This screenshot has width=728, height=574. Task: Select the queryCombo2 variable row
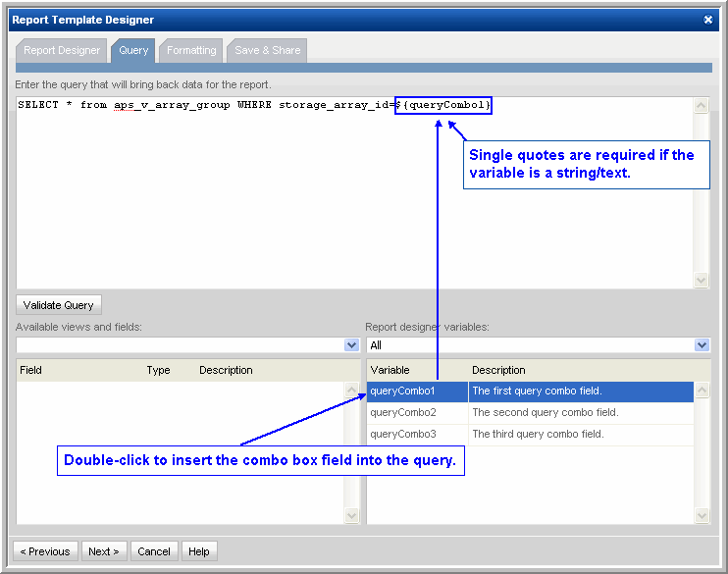(x=530, y=412)
